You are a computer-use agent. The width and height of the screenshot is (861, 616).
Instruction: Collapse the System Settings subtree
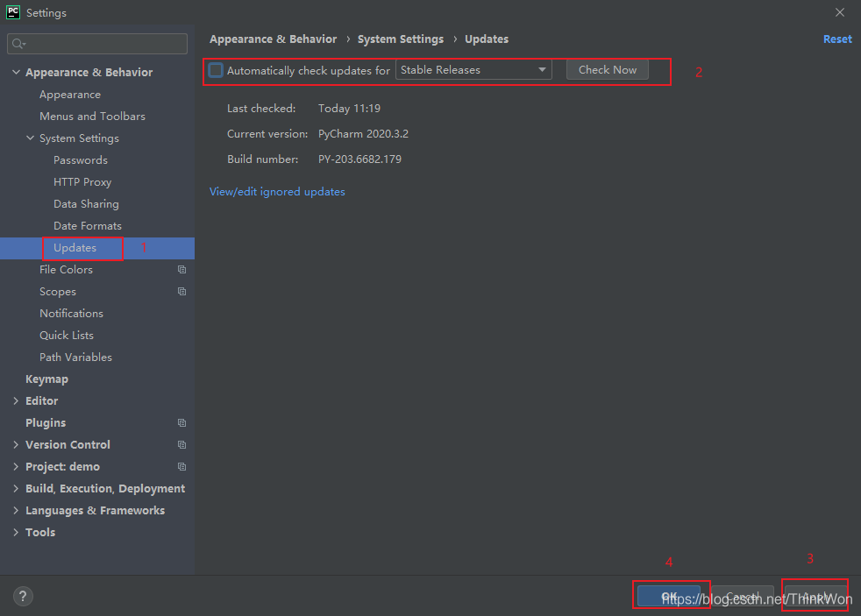pos(30,138)
